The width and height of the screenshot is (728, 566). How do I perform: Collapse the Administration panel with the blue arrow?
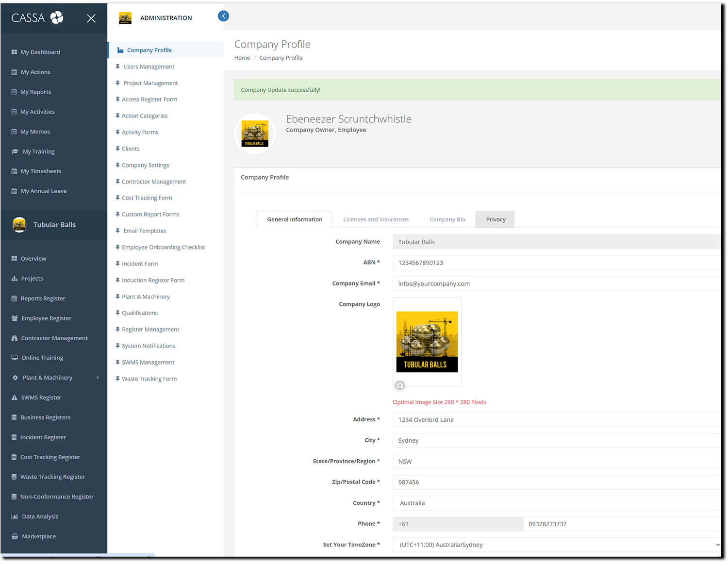click(223, 16)
